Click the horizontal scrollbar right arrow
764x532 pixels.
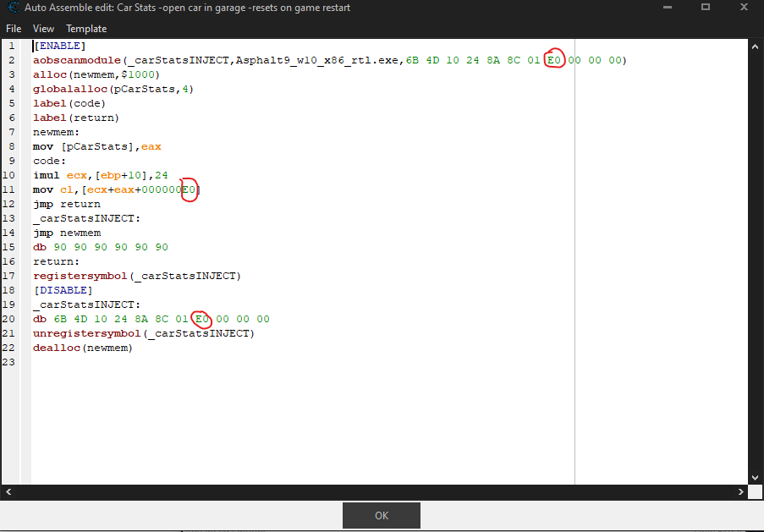tap(741, 492)
